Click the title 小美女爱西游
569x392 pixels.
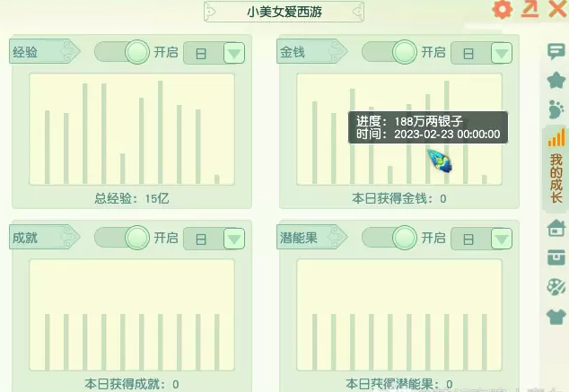(x=284, y=12)
